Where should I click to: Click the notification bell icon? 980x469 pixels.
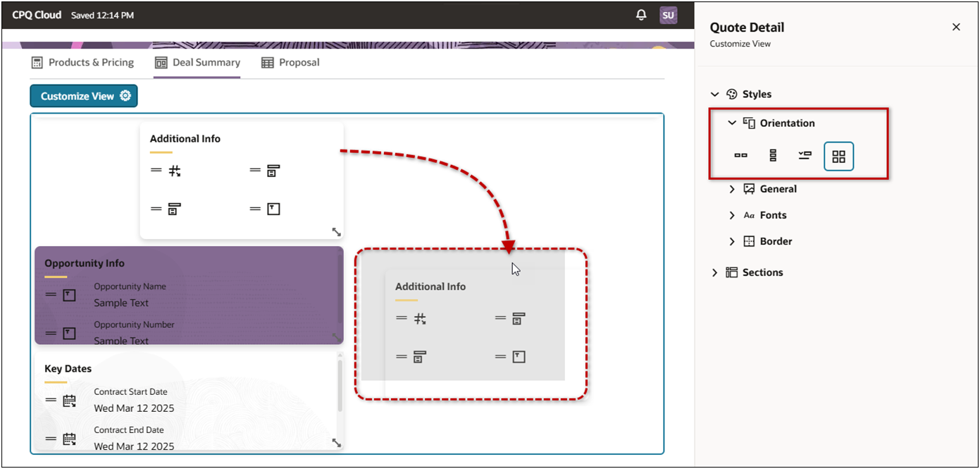641,15
